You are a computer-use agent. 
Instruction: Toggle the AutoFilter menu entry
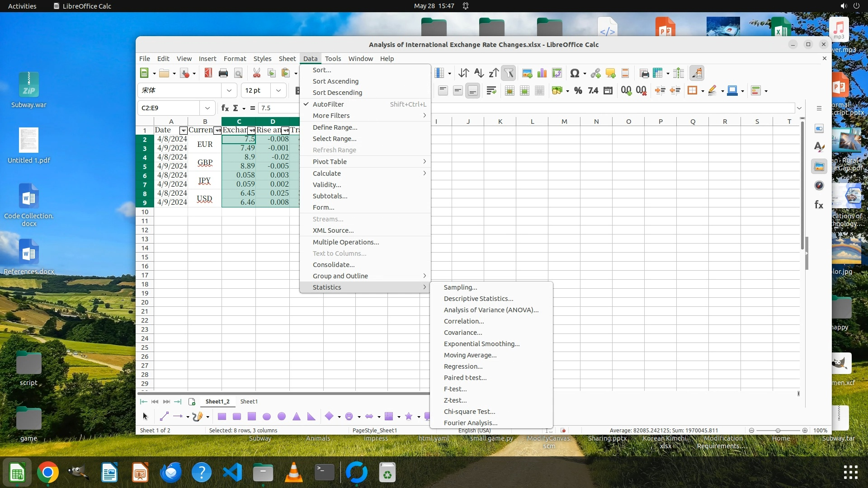(328, 104)
